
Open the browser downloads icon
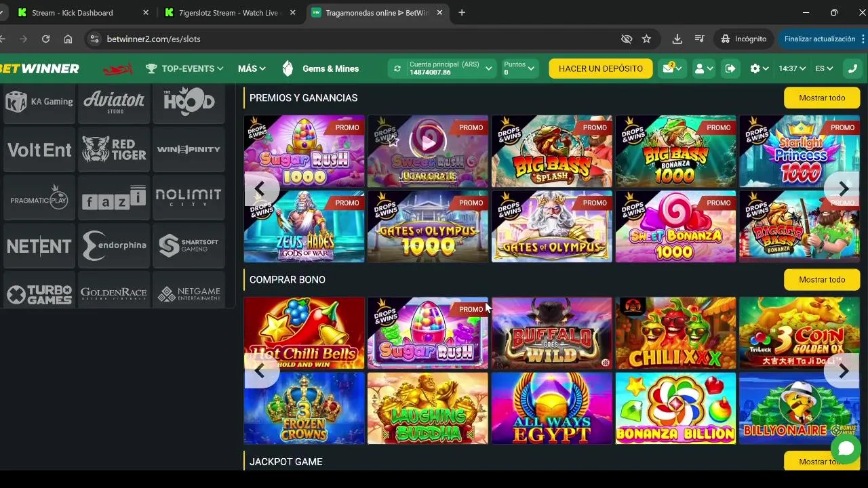677,39
